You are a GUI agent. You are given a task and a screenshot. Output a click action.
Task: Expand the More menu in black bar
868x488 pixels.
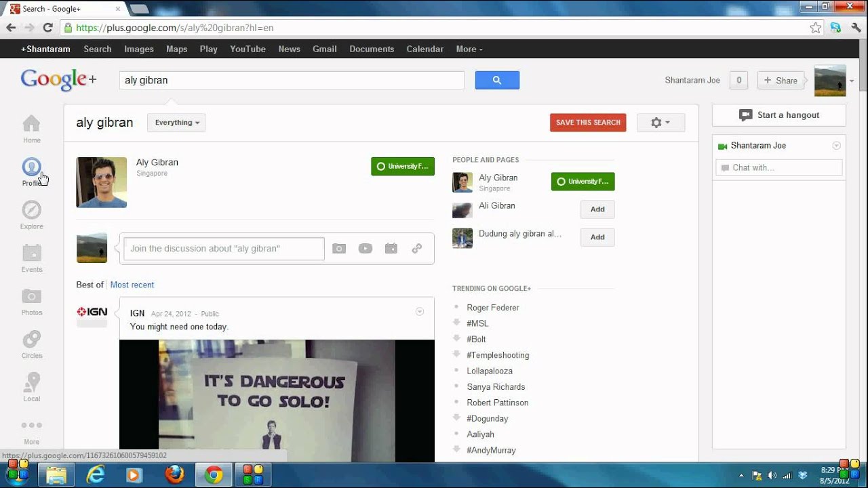click(x=469, y=49)
